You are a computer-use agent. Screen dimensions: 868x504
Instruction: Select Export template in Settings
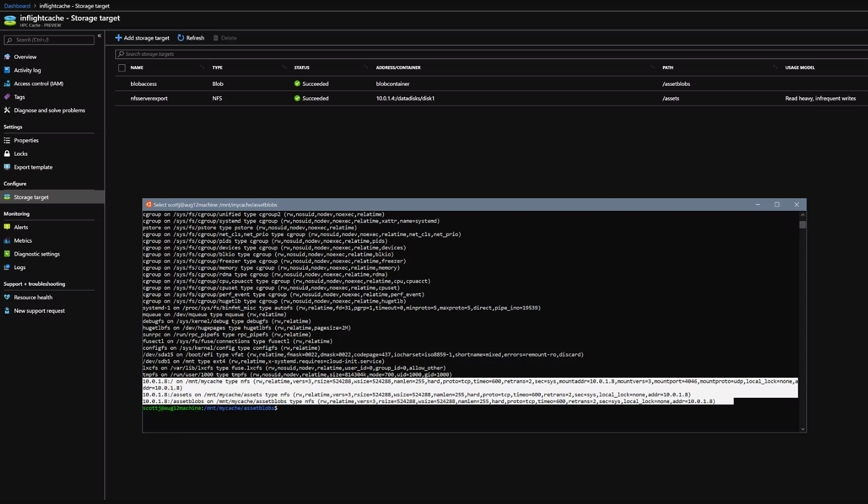pos(33,167)
